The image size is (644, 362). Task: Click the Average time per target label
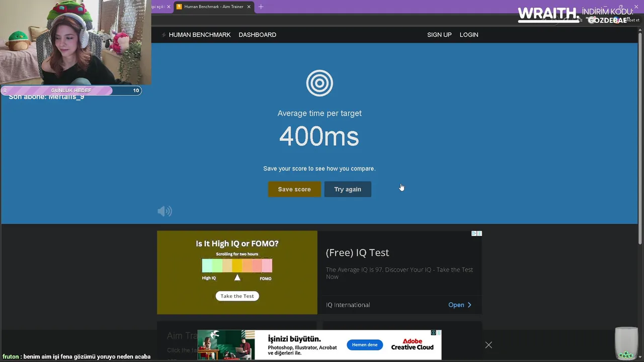tap(319, 113)
